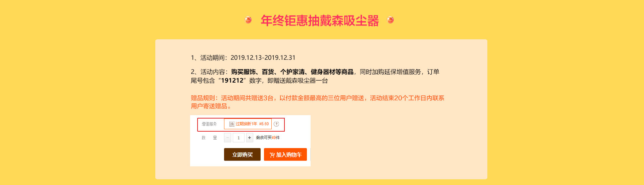This screenshot has height=185, width=644.
Task: Click the 增值服务 label
Action: pos(209,124)
